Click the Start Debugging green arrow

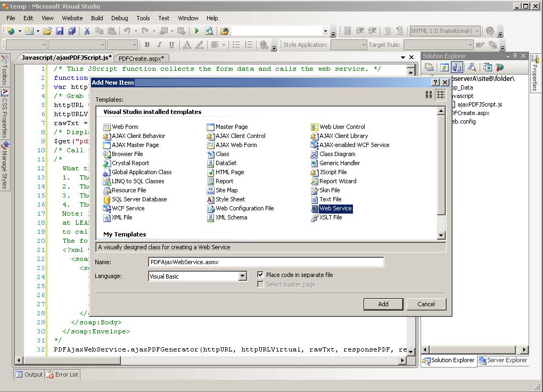[196, 31]
